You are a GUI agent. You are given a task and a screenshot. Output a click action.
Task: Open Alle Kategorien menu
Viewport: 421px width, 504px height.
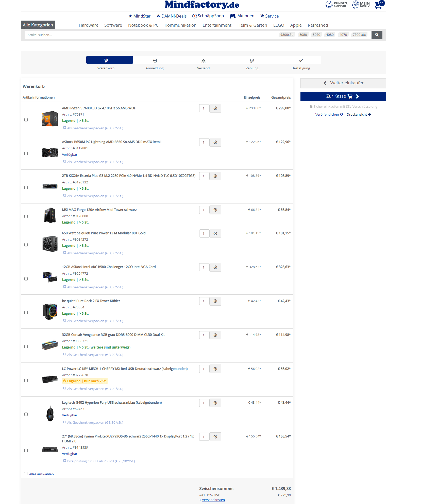click(38, 25)
